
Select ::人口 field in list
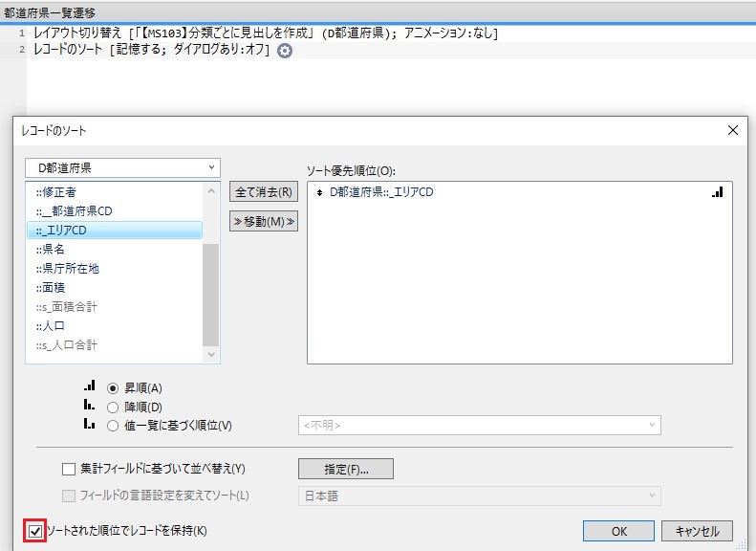pyautogui.click(x=115, y=325)
